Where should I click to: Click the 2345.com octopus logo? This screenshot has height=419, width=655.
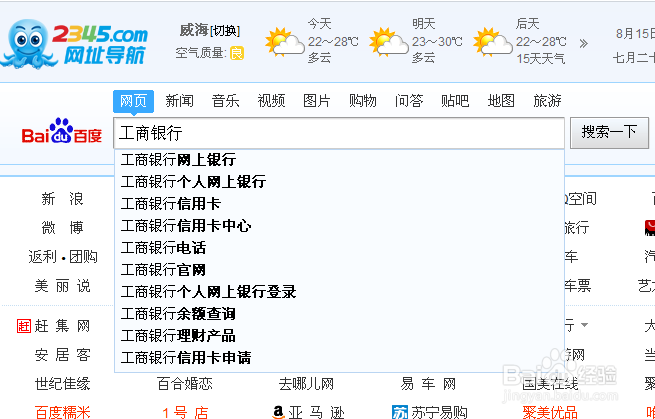[75, 44]
